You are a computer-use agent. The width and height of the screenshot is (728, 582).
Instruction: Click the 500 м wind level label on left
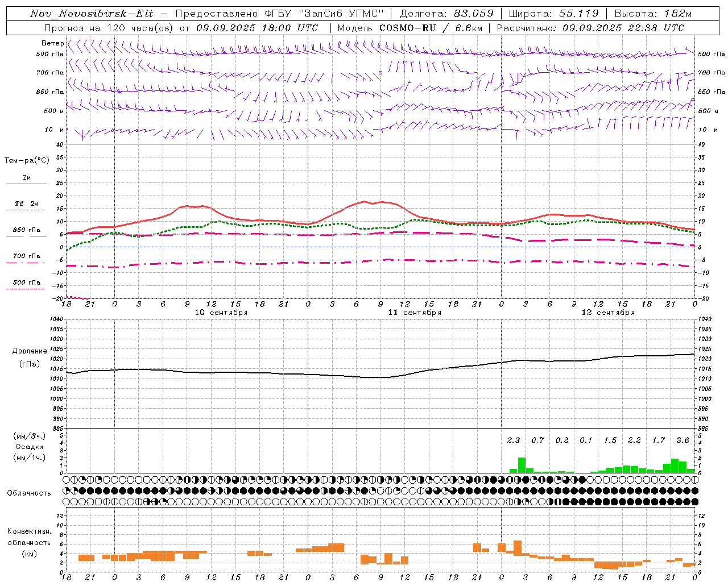click(54, 111)
